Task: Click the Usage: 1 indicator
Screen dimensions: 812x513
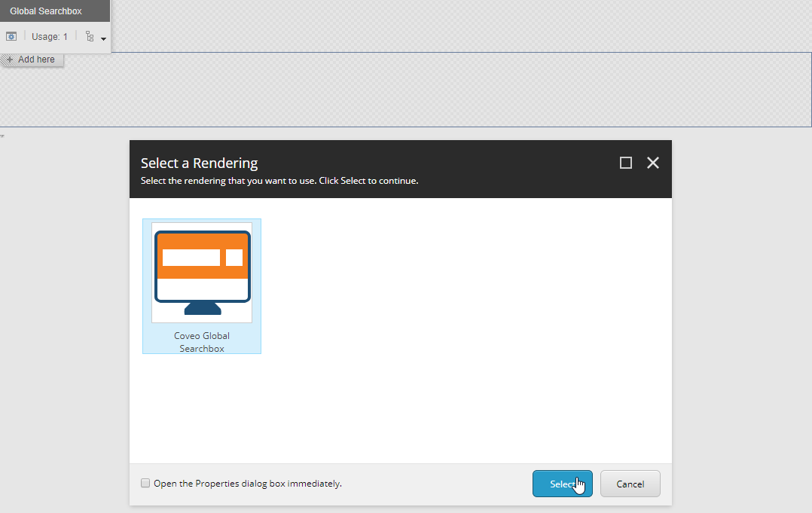Action: (50, 36)
